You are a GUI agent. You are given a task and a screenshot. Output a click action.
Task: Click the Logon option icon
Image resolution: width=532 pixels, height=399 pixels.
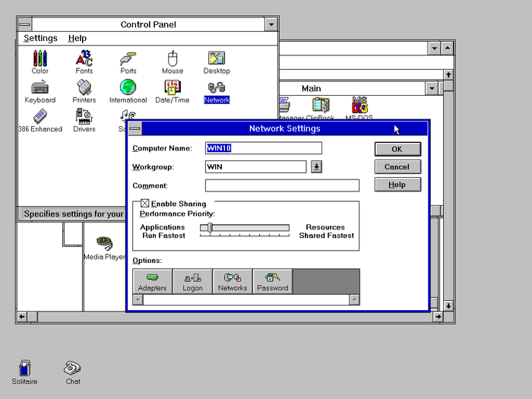192,281
